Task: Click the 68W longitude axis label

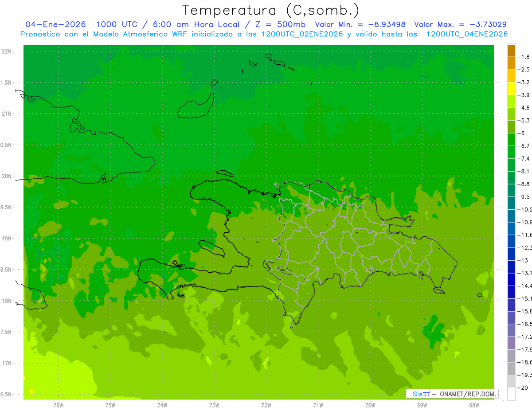Action: coord(474,405)
